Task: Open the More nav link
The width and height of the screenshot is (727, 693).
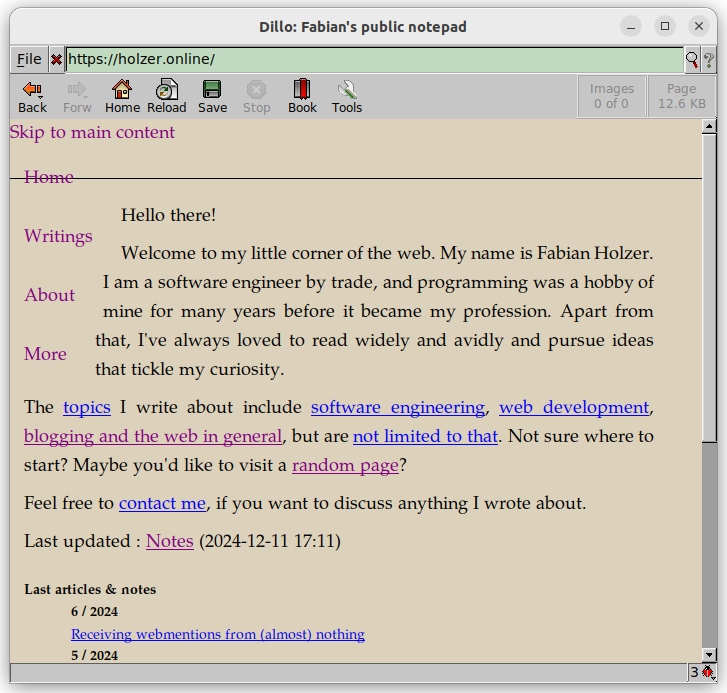Action: (x=45, y=354)
